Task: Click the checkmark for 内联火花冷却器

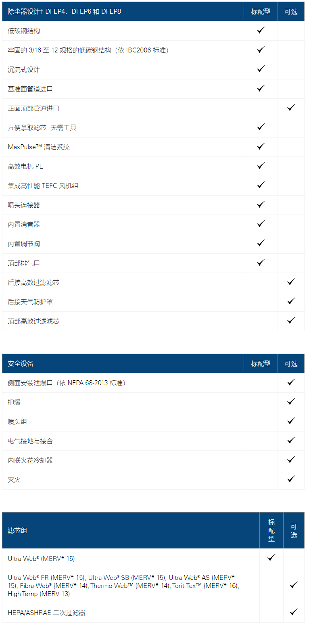Action: click(291, 460)
